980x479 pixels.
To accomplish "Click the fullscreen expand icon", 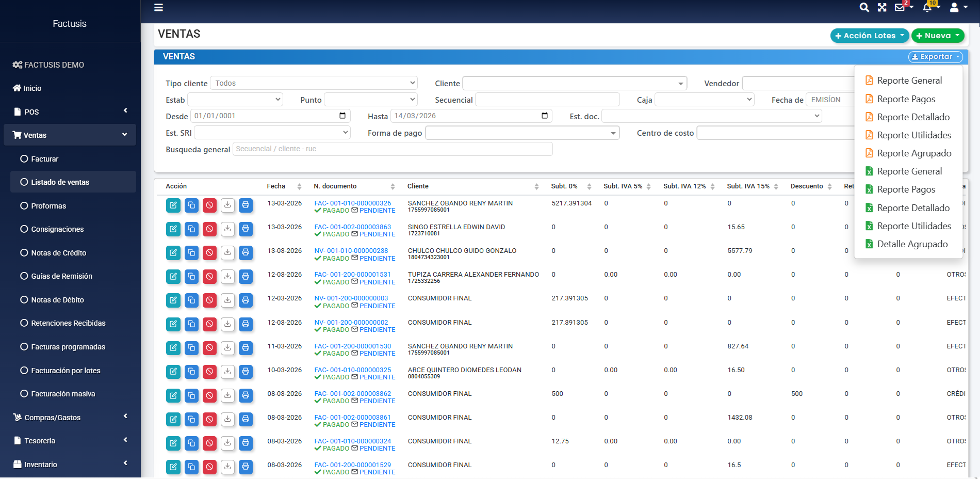I will coord(882,7).
